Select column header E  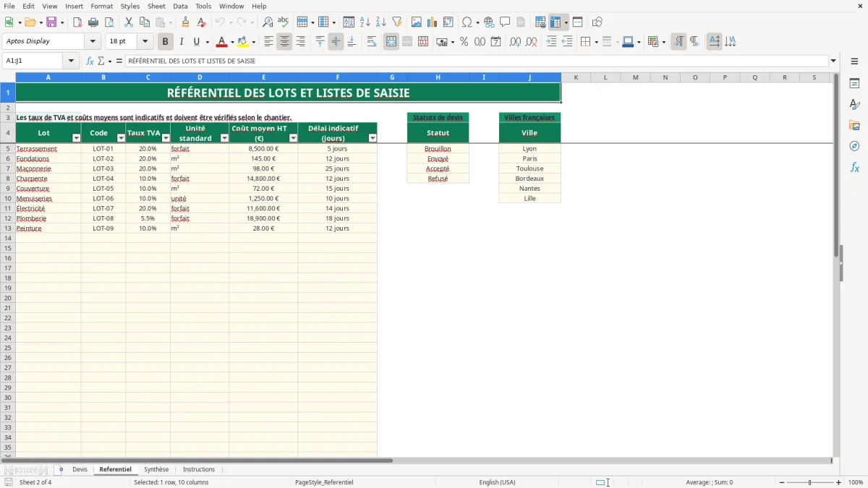click(x=263, y=77)
